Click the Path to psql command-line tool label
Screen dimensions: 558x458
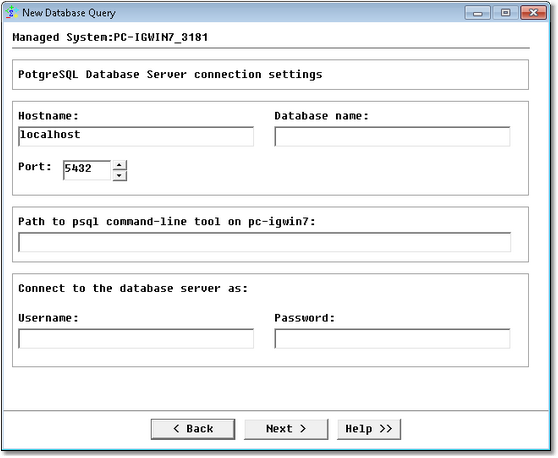167,221
